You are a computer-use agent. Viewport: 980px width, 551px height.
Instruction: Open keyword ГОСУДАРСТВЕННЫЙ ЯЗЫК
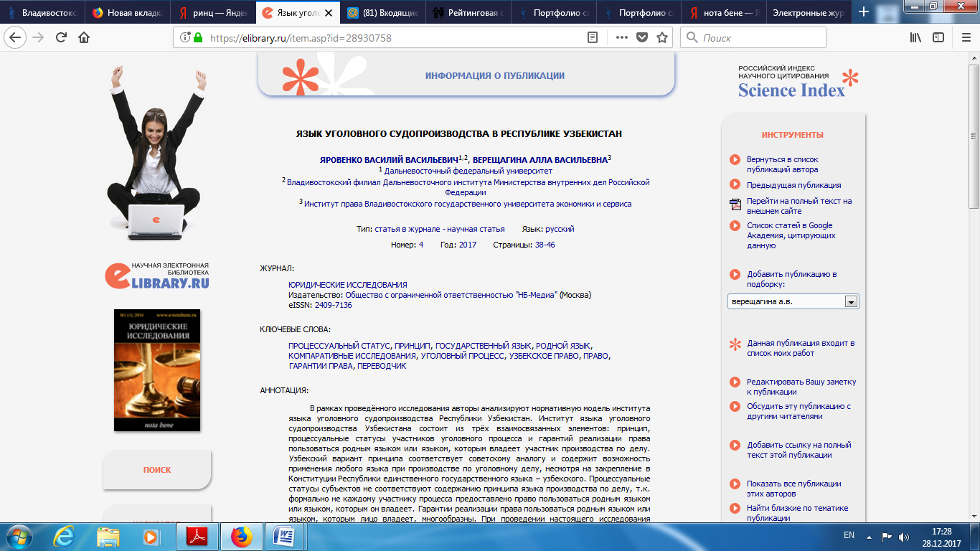coord(484,346)
